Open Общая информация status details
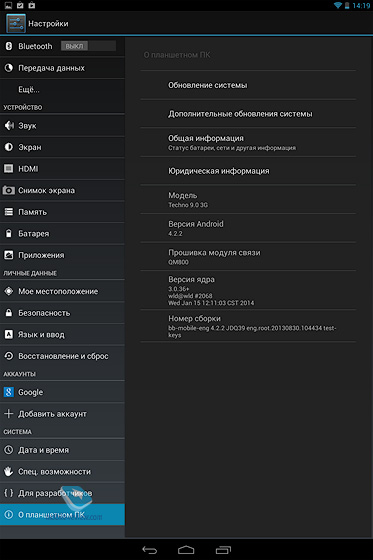 tap(248, 142)
